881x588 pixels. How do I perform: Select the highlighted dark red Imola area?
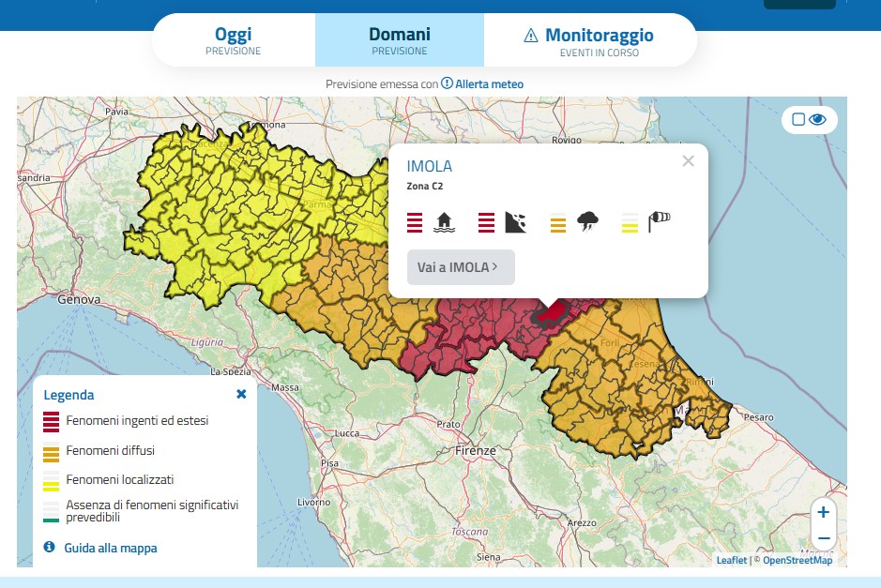click(552, 313)
